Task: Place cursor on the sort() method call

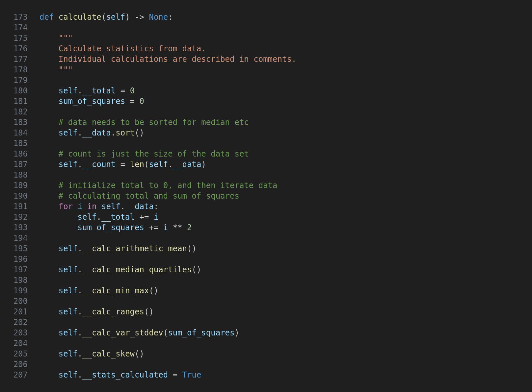Action: click(130, 133)
